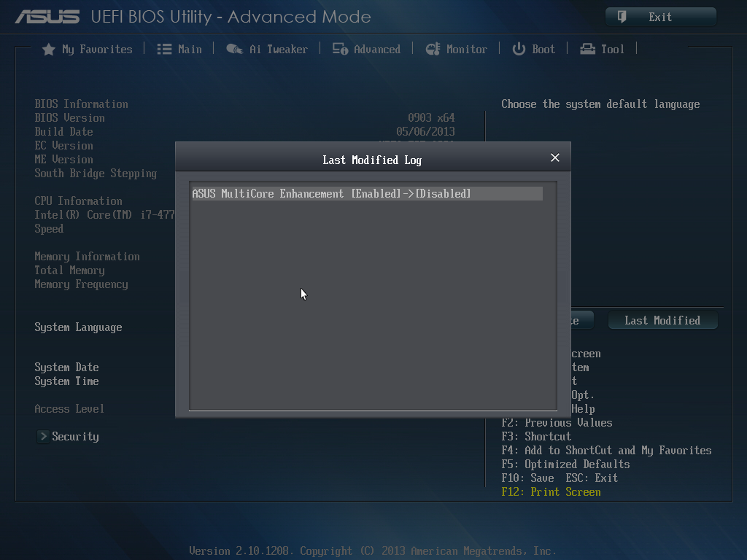Viewport: 747px width, 560px height.
Task: Click the Tool printer icon
Action: tap(587, 49)
